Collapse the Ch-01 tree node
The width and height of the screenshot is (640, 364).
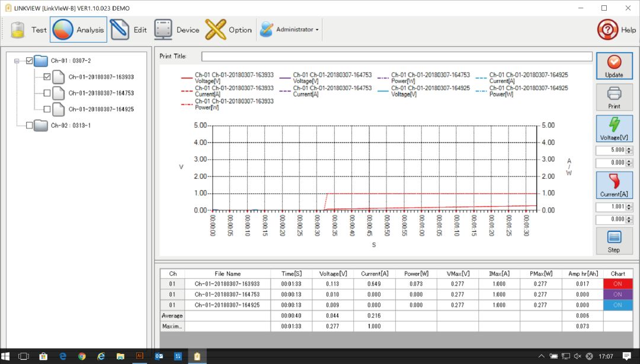17,61
